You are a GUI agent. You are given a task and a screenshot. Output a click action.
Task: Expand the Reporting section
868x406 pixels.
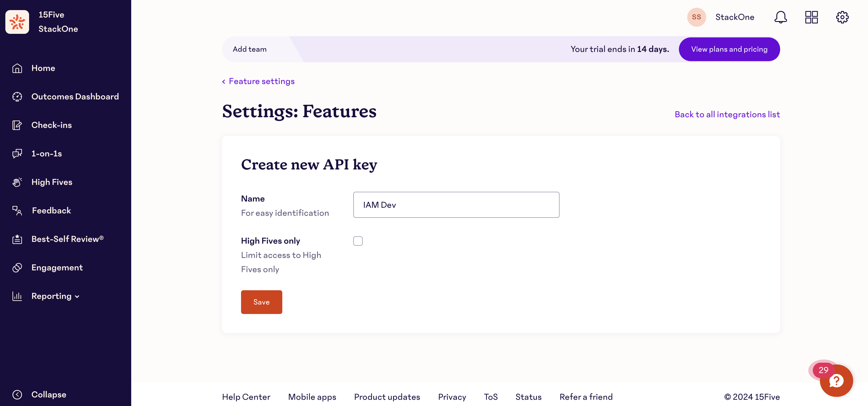pyautogui.click(x=52, y=296)
